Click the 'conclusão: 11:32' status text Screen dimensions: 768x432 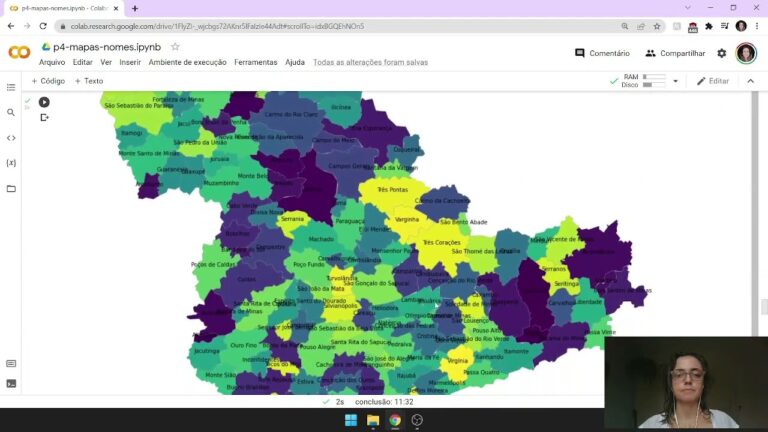point(384,402)
